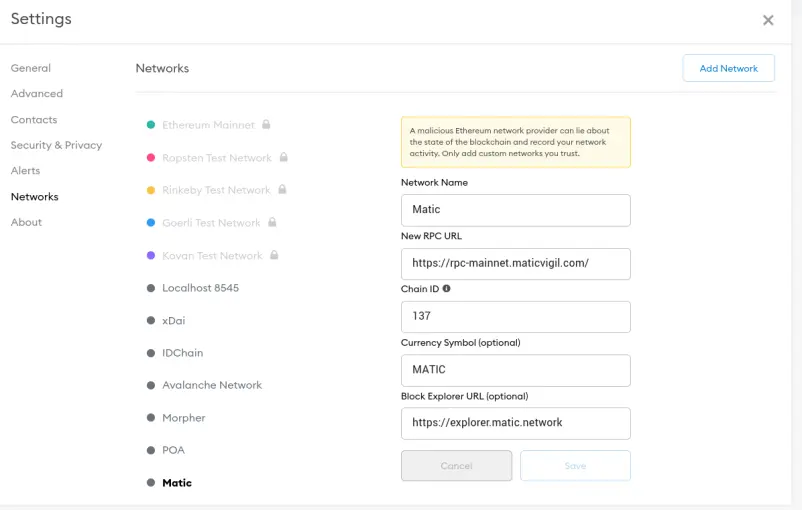Select the Avalanche Network entry
802x510 pixels.
tap(212, 385)
